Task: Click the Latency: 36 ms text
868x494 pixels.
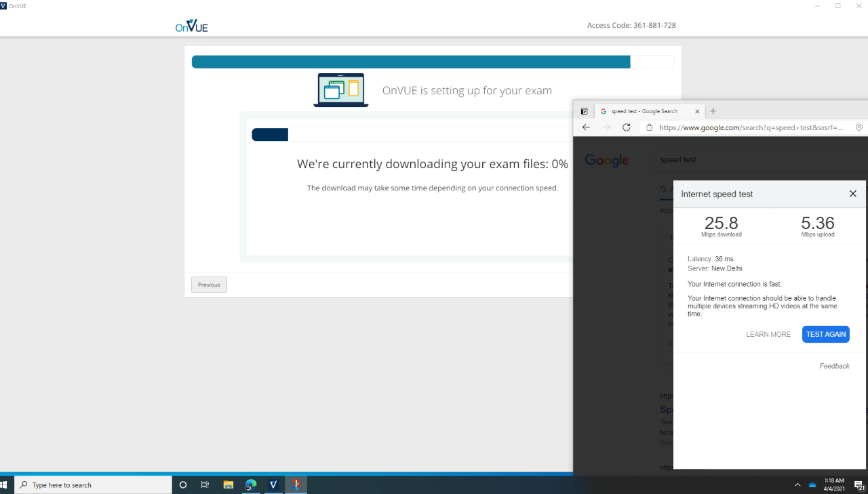Action: 710,259
